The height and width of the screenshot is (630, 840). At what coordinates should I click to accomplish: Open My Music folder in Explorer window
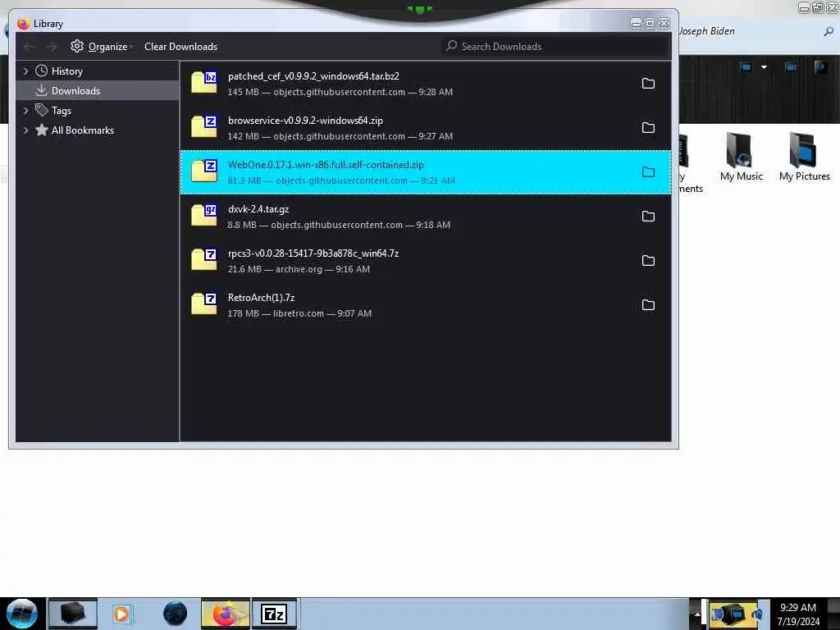click(741, 157)
